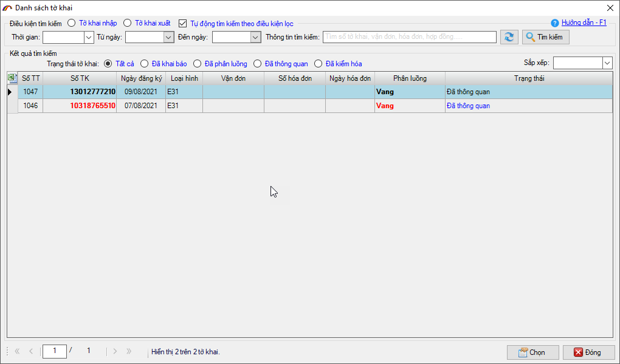
Task: Select Đã kiểm hóa status filter
Action: point(319,64)
